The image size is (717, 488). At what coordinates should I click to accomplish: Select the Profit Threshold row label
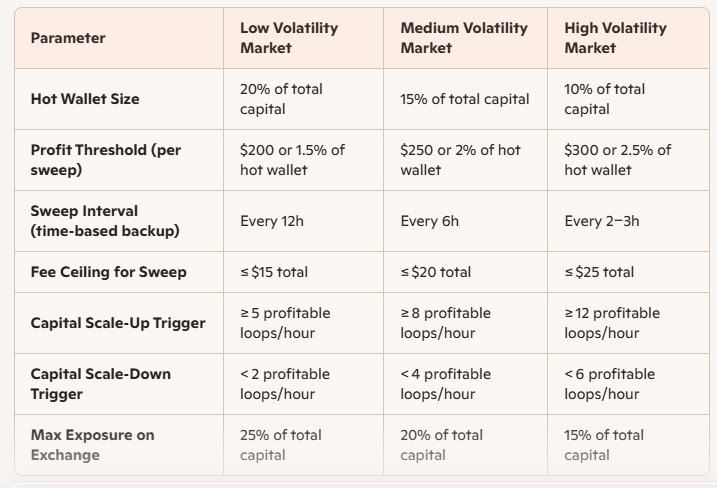point(106,160)
